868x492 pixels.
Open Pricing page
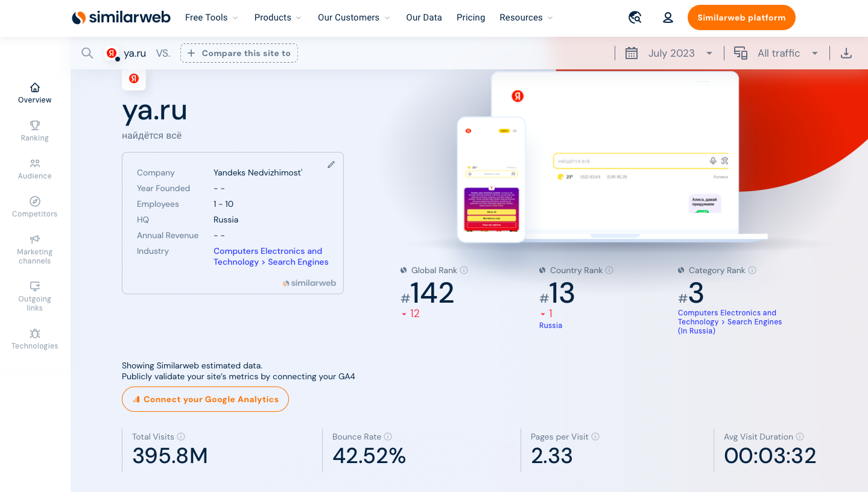click(471, 17)
